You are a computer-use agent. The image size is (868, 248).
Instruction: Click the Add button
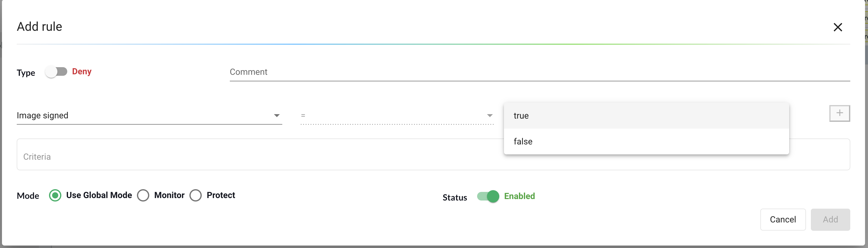[x=830, y=219]
